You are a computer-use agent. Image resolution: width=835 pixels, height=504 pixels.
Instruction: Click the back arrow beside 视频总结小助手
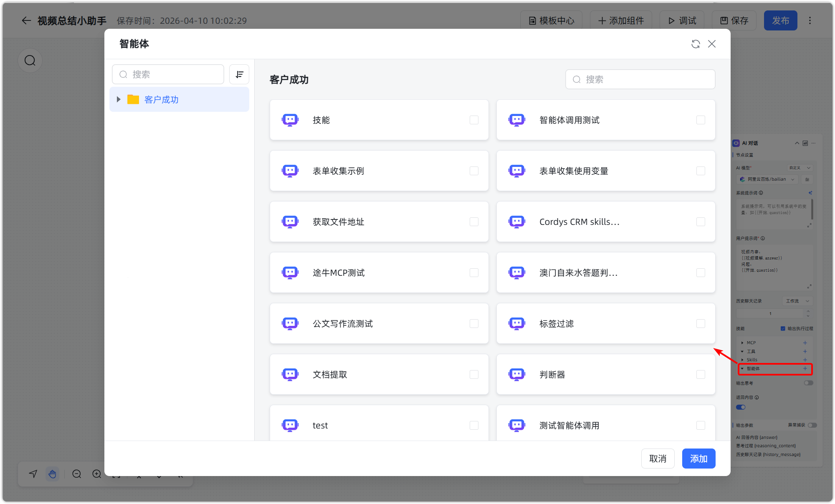(x=26, y=20)
